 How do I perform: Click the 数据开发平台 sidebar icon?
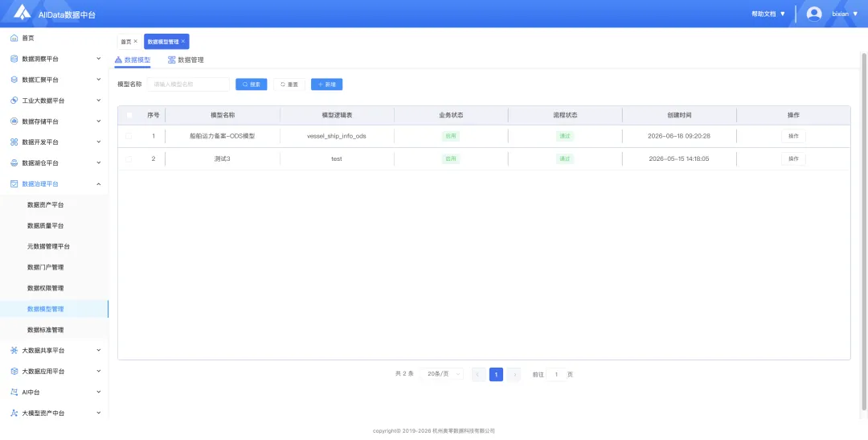pos(14,142)
